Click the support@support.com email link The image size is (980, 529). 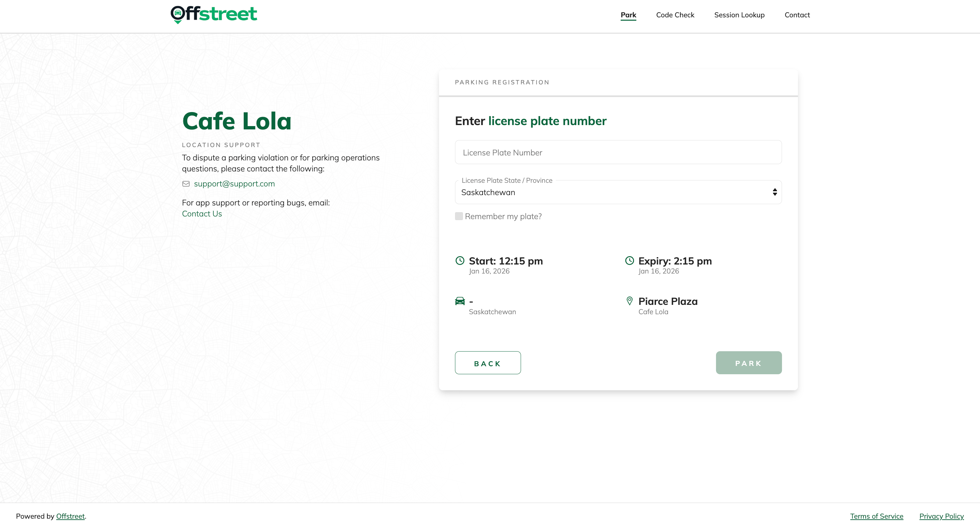point(234,184)
